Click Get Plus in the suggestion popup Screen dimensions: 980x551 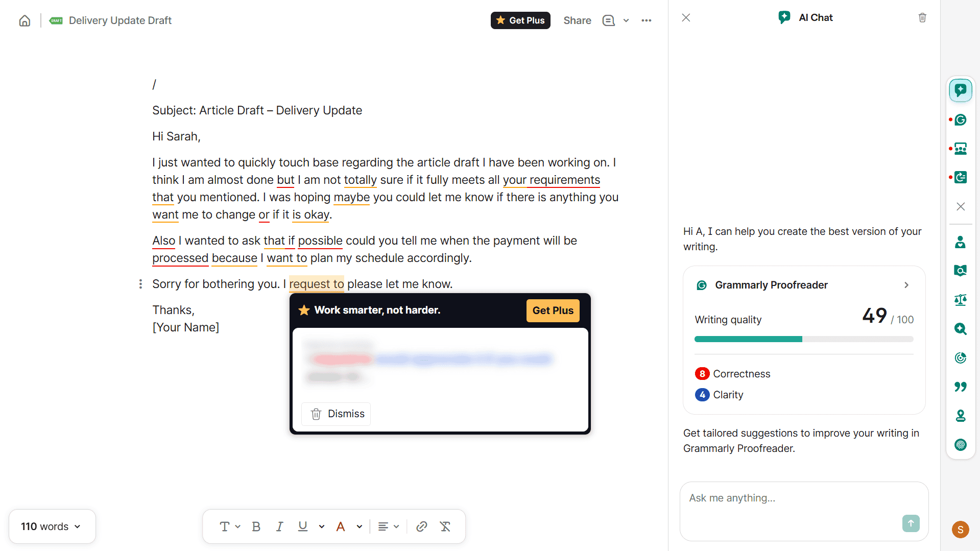553,310
